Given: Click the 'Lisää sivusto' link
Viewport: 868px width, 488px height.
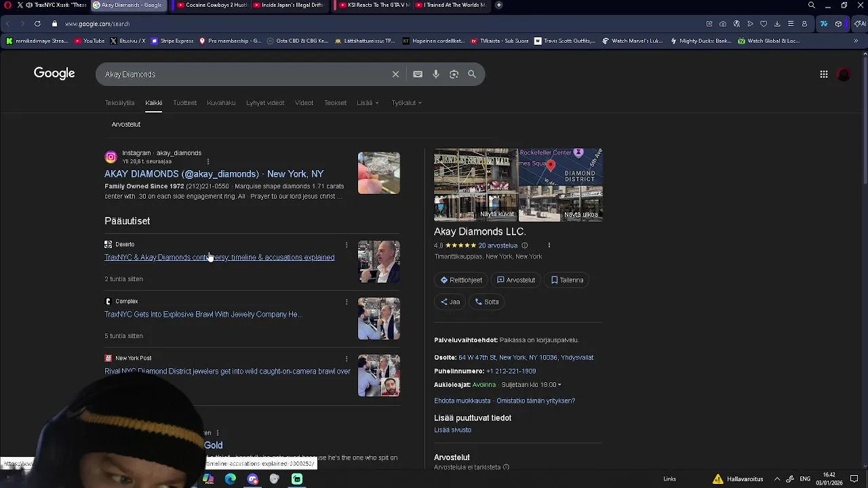Looking at the screenshot, I should point(452,430).
